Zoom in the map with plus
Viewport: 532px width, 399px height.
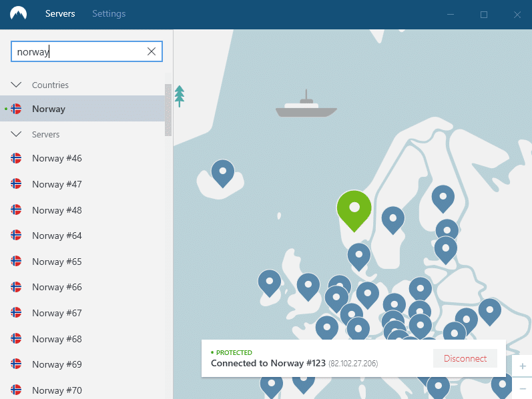point(523,366)
